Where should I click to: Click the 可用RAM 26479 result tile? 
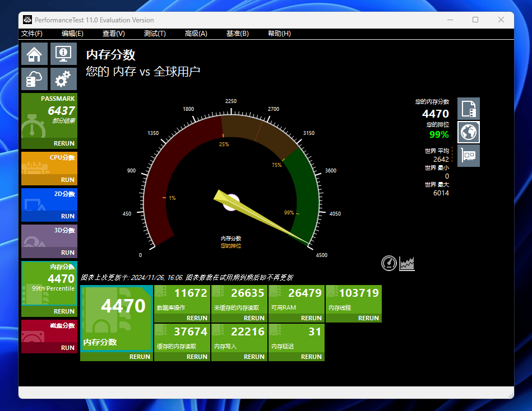[297, 300]
